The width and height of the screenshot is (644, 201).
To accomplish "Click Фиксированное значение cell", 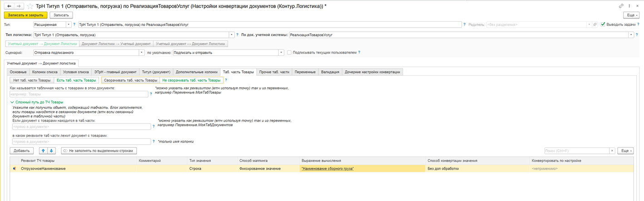I will pyautogui.click(x=268, y=168).
